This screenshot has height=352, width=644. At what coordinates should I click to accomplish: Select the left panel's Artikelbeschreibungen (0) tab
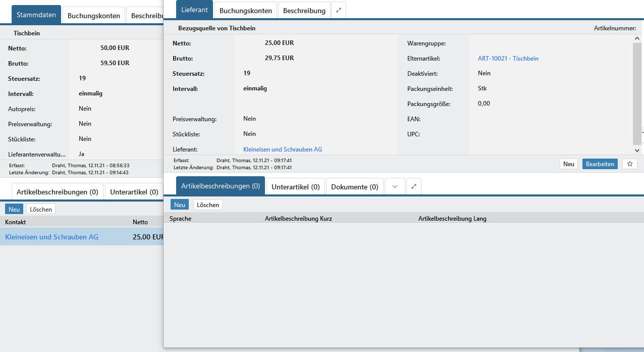point(57,192)
